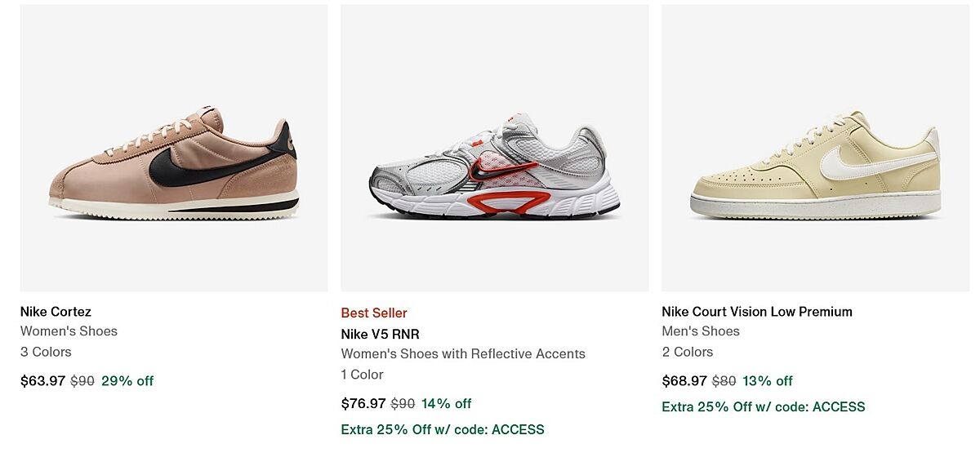Click 2 Colors under Court Vision Low
Viewport: 980px width, 475px height.
tap(687, 352)
